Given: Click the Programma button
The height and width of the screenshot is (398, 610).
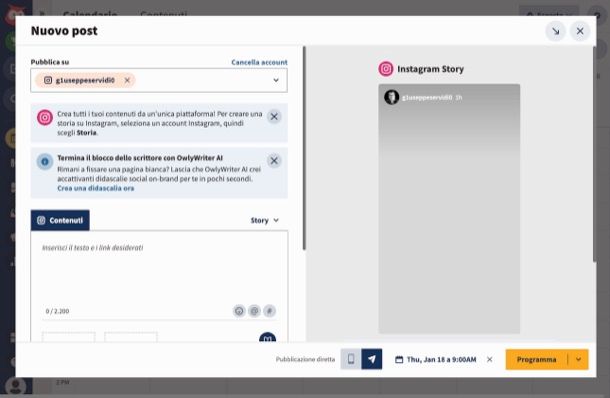Looking at the screenshot, I should [x=536, y=359].
